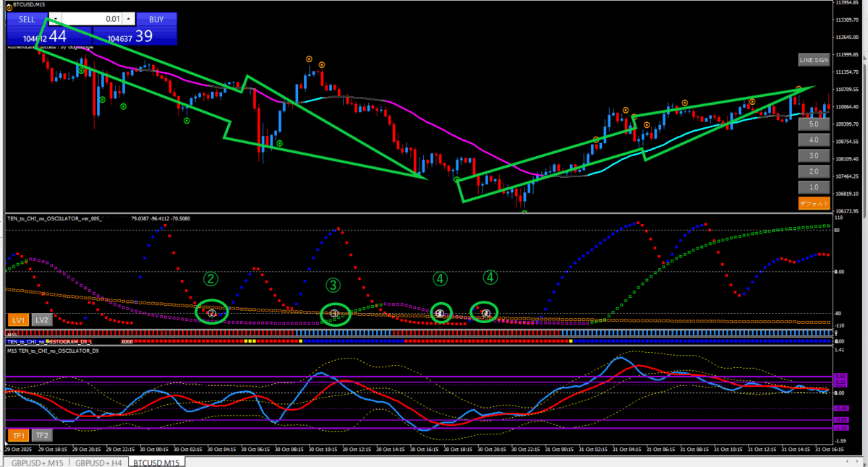
Task: Enable the LV2 oscillator level
Action: click(x=41, y=320)
